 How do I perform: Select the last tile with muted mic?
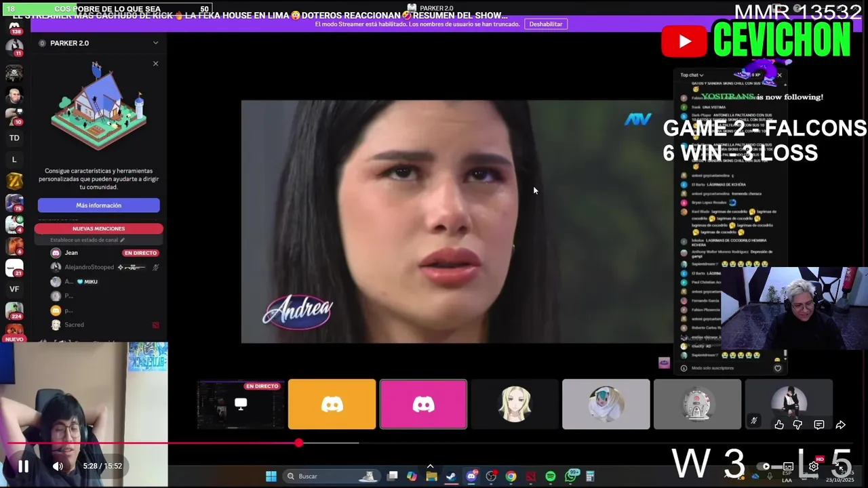pyautogui.click(x=789, y=405)
